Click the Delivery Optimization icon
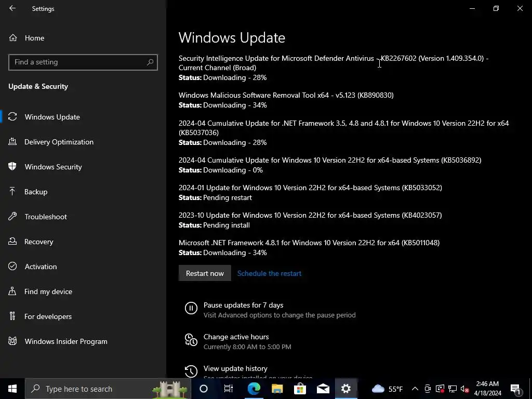The height and width of the screenshot is (399, 532). tap(12, 141)
